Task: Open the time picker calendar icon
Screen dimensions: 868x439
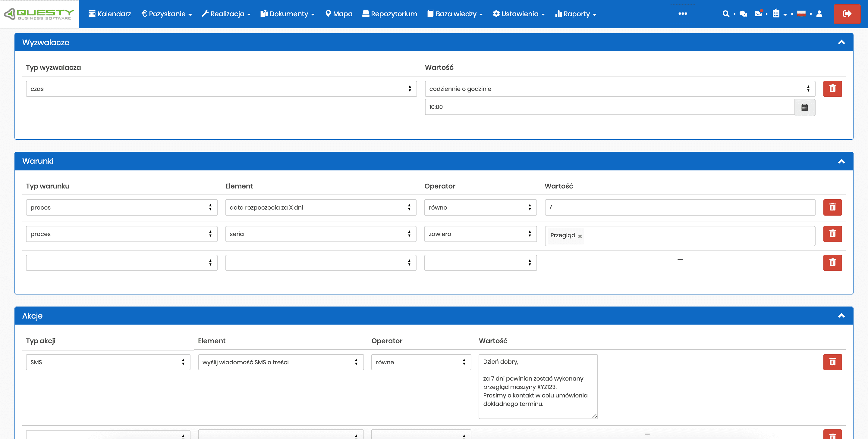Action: [805, 108]
